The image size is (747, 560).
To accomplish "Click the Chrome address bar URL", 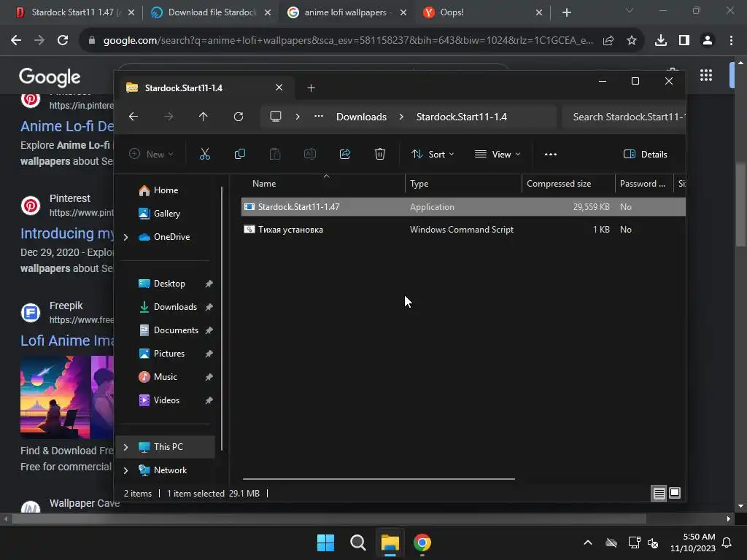I will [348, 41].
